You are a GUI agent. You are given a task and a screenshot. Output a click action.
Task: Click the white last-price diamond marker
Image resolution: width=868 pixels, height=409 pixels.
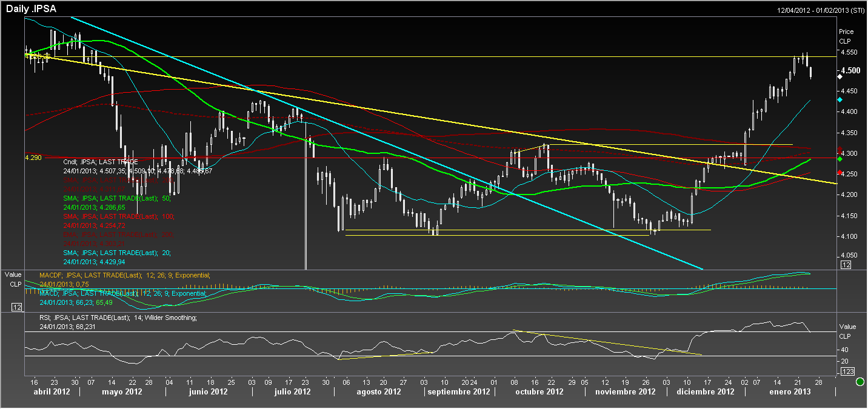pos(840,77)
